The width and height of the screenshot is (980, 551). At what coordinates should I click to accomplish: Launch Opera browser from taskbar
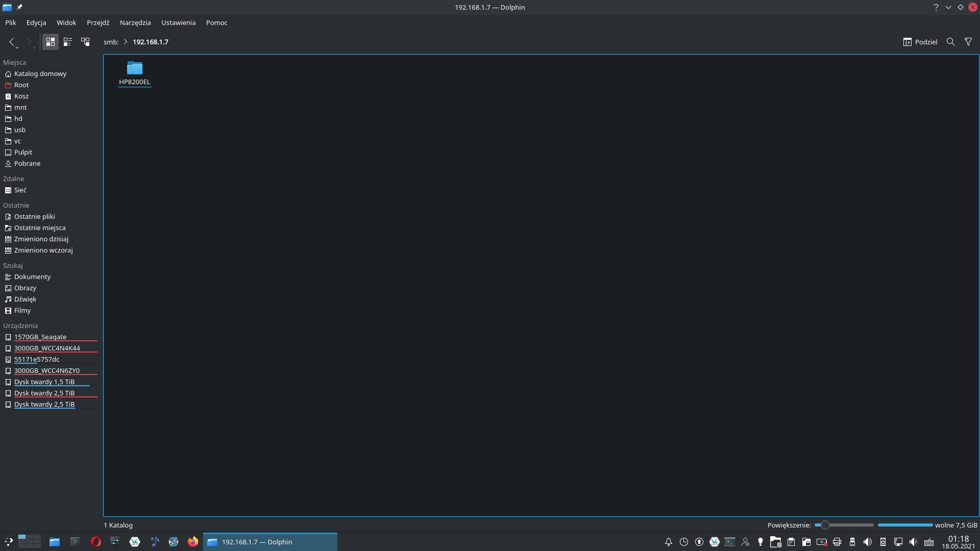point(95,542)
